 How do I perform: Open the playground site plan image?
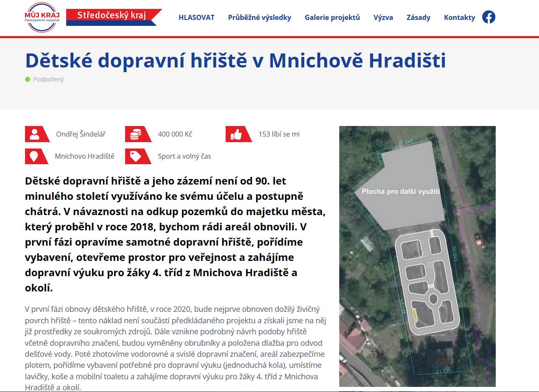[417, 256]
